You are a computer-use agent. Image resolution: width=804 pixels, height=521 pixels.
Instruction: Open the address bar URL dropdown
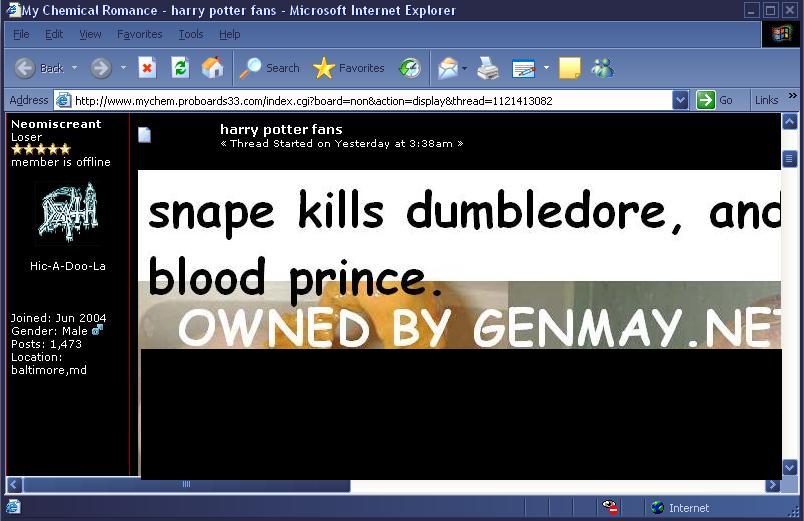pyautogui.click(x=680, y=100)
